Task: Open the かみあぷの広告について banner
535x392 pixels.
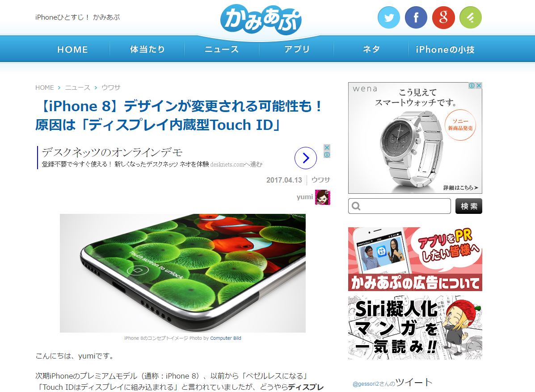Action: coord(415,259)
